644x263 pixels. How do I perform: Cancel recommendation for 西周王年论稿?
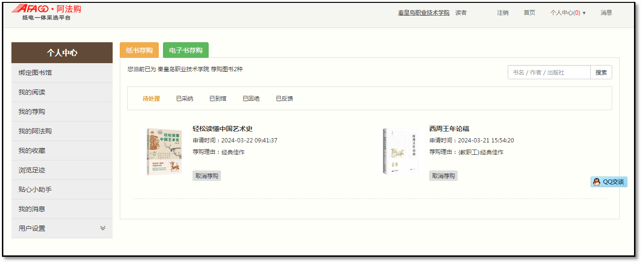(443, 176)
